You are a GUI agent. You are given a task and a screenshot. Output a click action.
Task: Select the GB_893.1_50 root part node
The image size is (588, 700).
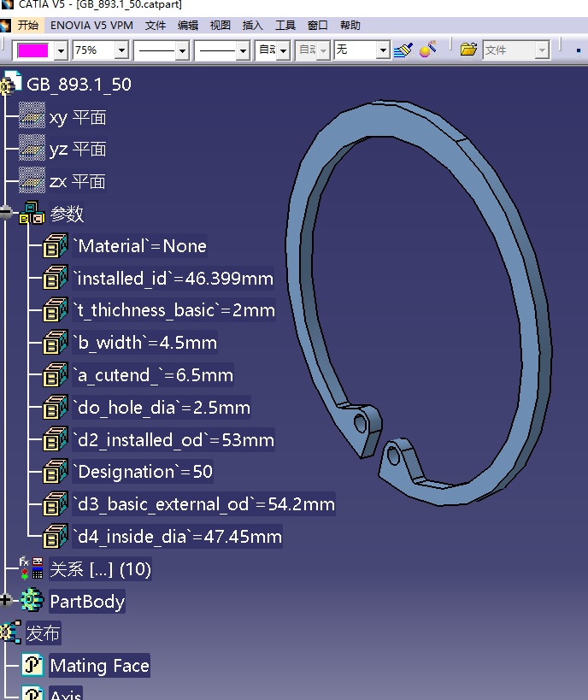79,85
